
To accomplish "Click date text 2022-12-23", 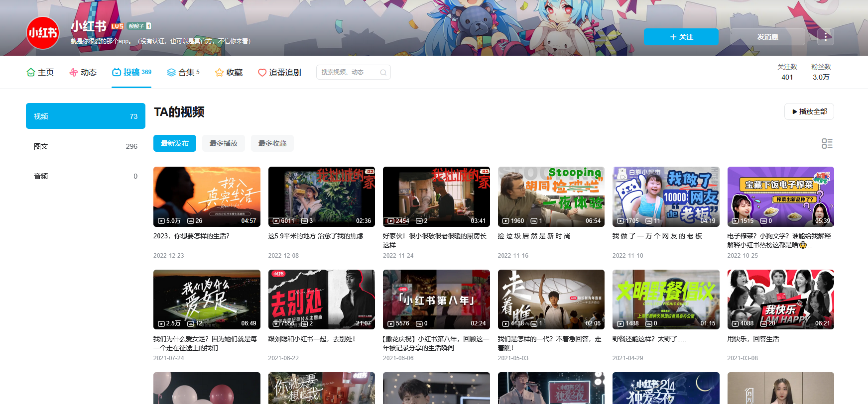I will (x=169, y=256).
